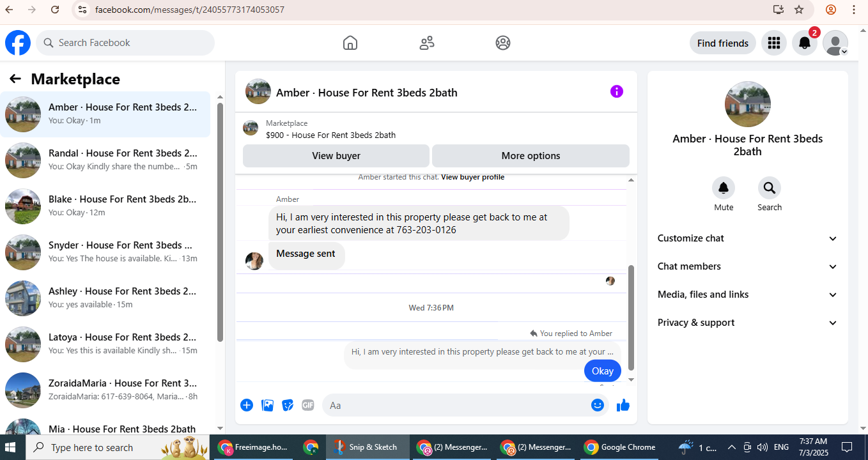This screenshot has width=868, height=460.
Task: Click the Search Facebook field
Action: tap(125, 43)
